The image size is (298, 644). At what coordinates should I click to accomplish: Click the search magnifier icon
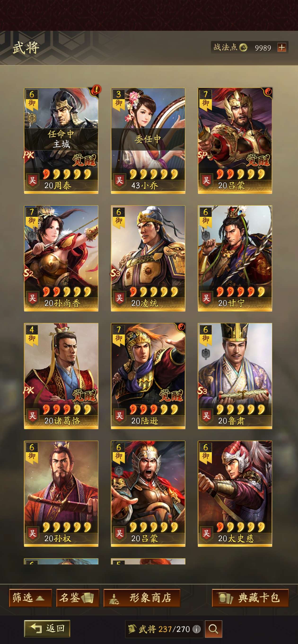coord(213,629)
